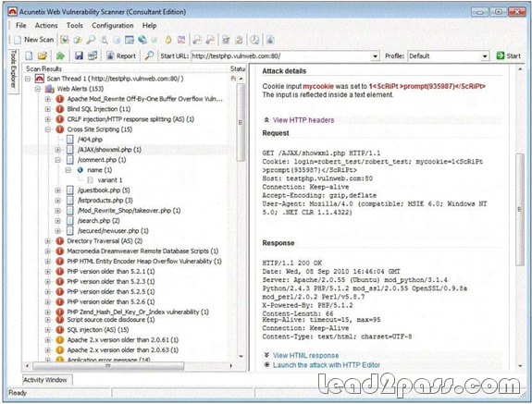Click the Start button

pyautogui.click(x=508, y=55)
